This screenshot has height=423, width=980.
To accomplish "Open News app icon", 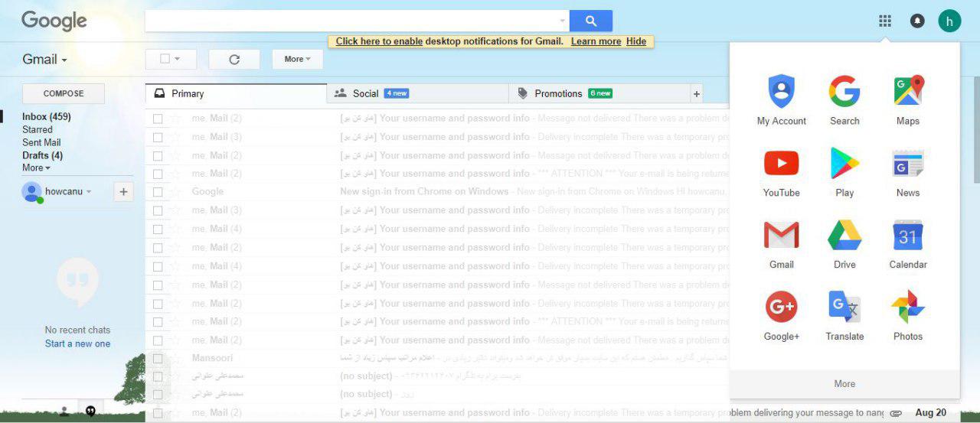I will [x=908, y=172].
